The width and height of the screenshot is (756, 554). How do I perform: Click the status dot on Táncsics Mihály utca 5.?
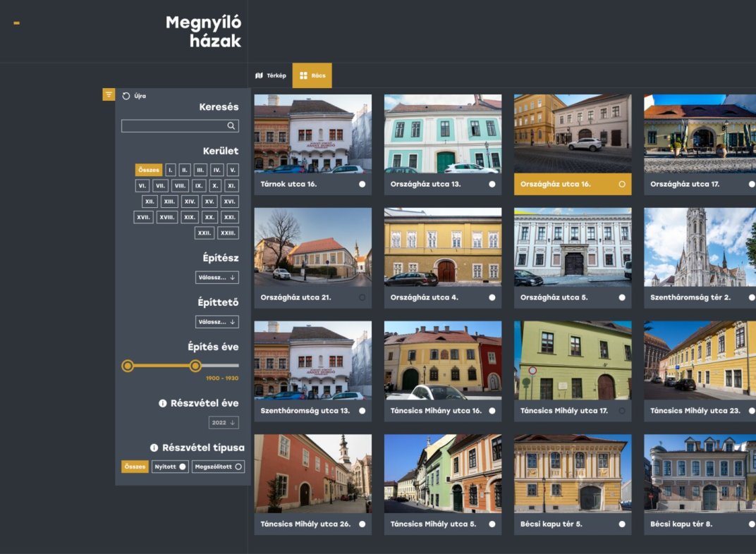(x=492, y=524)
